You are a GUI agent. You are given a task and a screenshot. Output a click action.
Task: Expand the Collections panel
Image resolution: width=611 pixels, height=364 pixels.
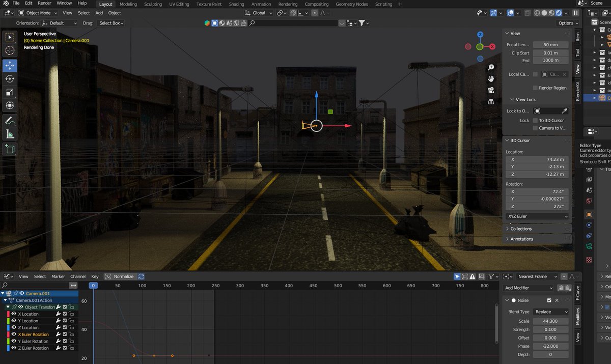coord(521,229)
